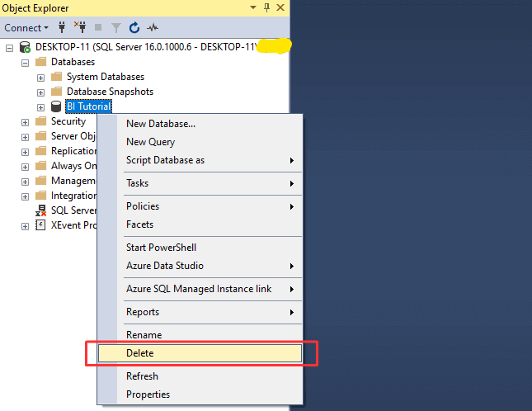Screen dimensions: 532x411
Task: Open the Tasks submenu
Action: coord(200,183)
